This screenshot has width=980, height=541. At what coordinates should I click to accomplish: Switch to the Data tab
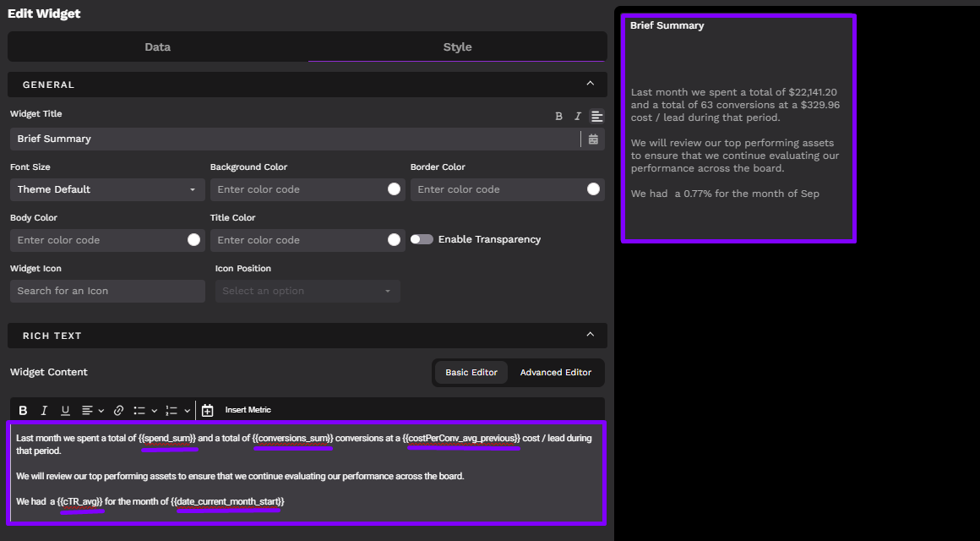(x=158, y=47)
